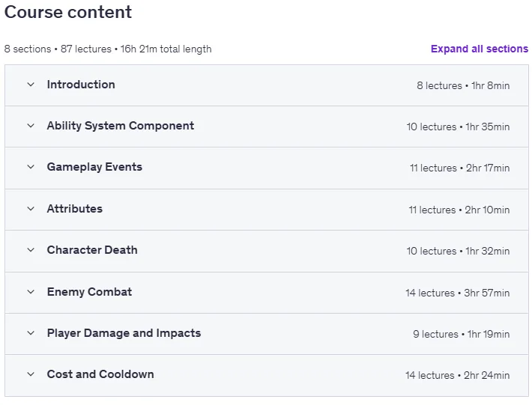Click the 8 lectures 1hr 8min label
The image size is (532, 405).
point(463,85)
